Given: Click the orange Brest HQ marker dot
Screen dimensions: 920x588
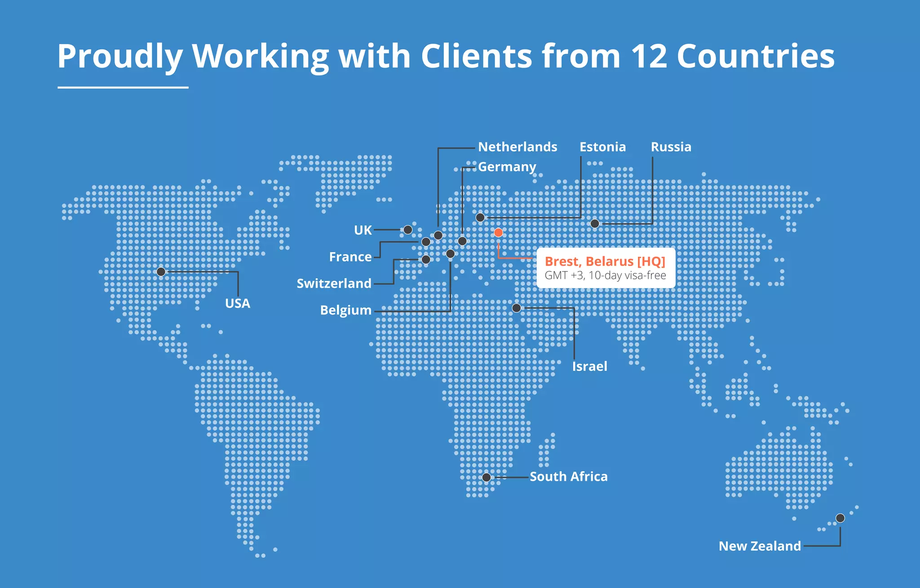Looking at the screenshot, I should 498,233.
